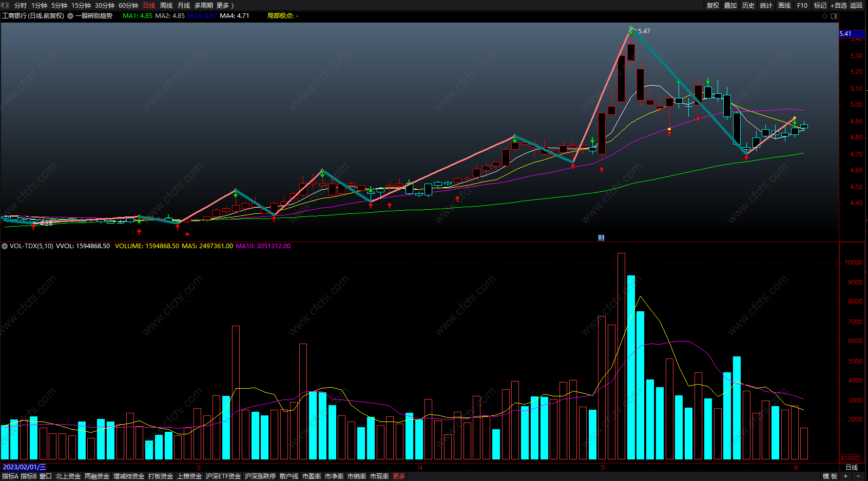Expand the main chart indicator circle dropdown

[x=70, y=16]
